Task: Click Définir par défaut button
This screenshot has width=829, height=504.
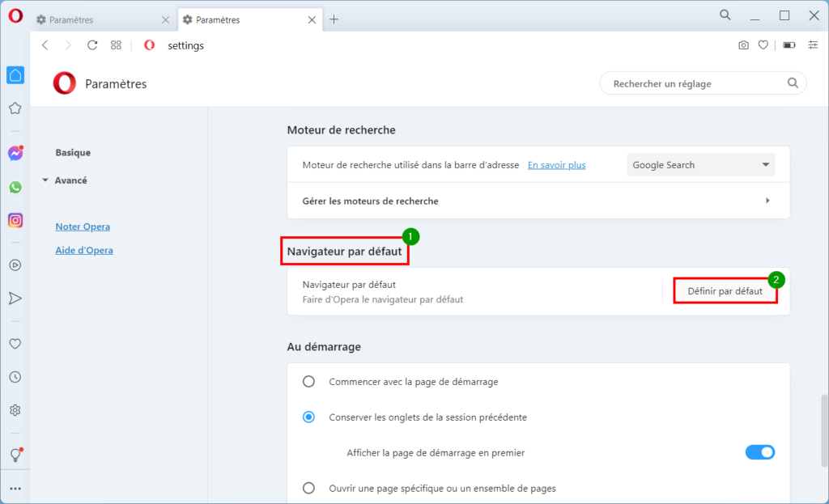Action: point(725,291)
